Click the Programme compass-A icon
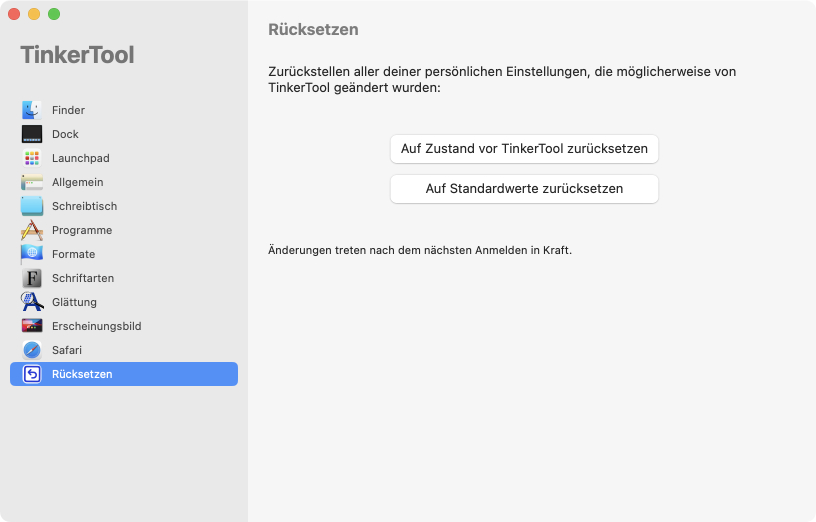 coord(32,230)
